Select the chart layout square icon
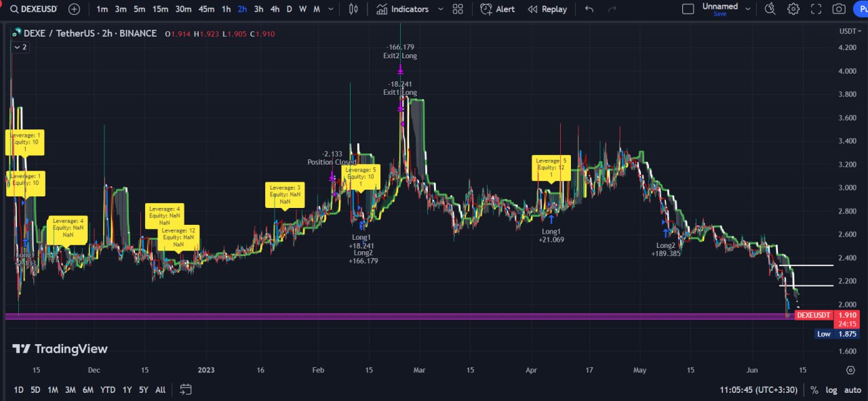Viewport: 868px width, 401px height. (688, 9)
